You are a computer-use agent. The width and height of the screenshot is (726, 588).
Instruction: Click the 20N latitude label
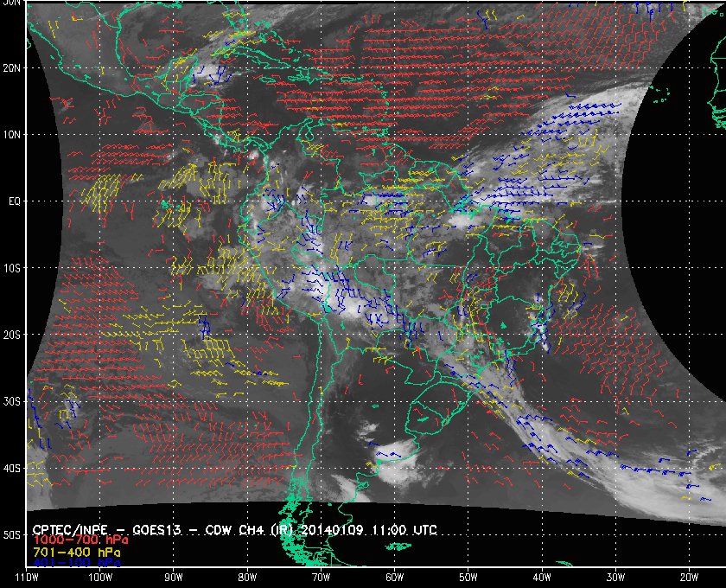(x=11, y=67)
